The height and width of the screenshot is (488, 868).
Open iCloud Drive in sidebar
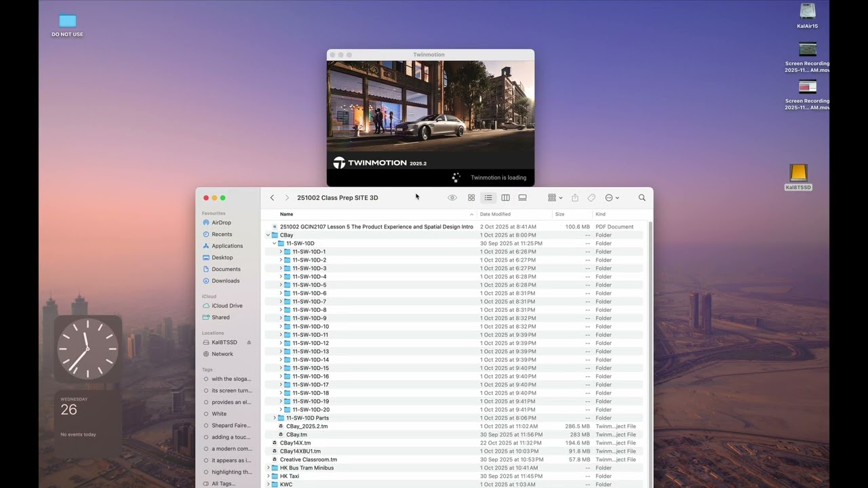point(227,306)
